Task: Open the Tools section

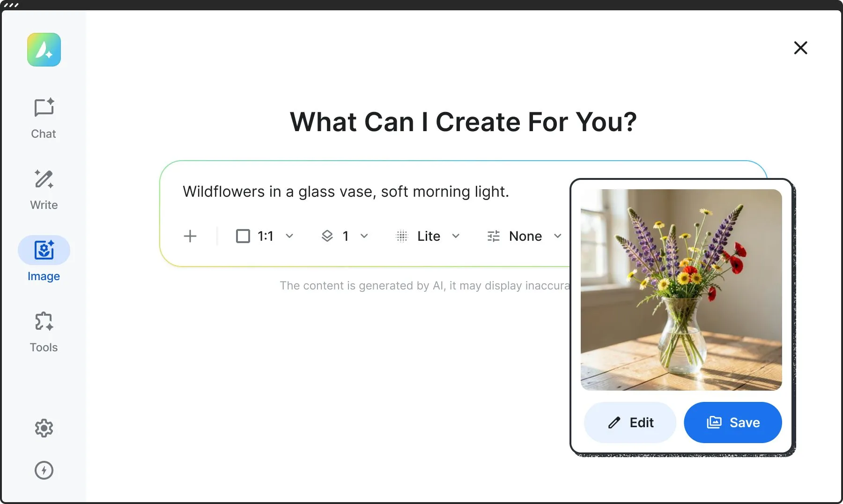Action: point(44,332)
